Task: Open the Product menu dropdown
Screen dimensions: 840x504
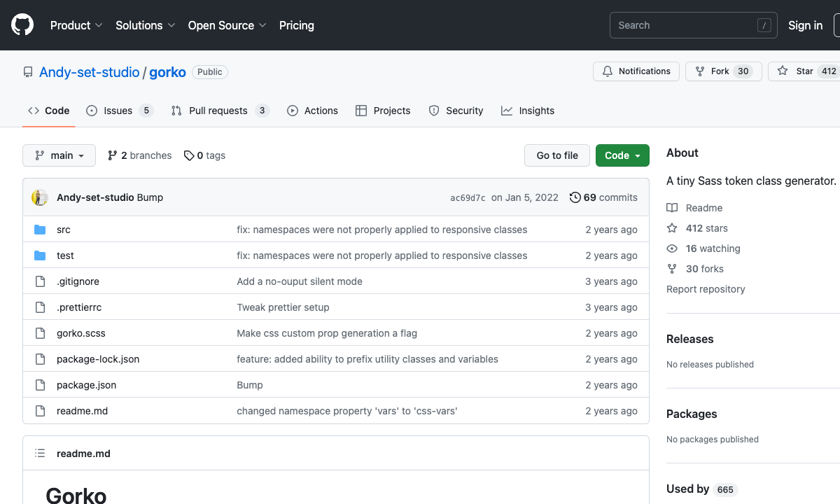Action: coord(76,25)
